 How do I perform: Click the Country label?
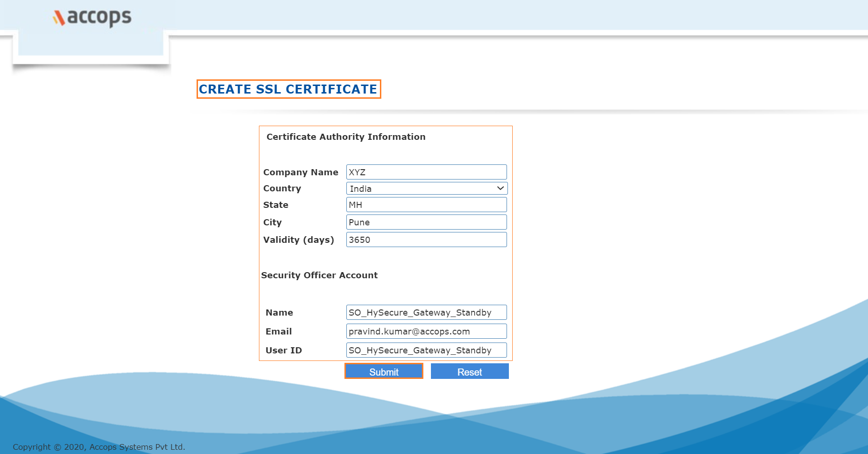(282, 188)
